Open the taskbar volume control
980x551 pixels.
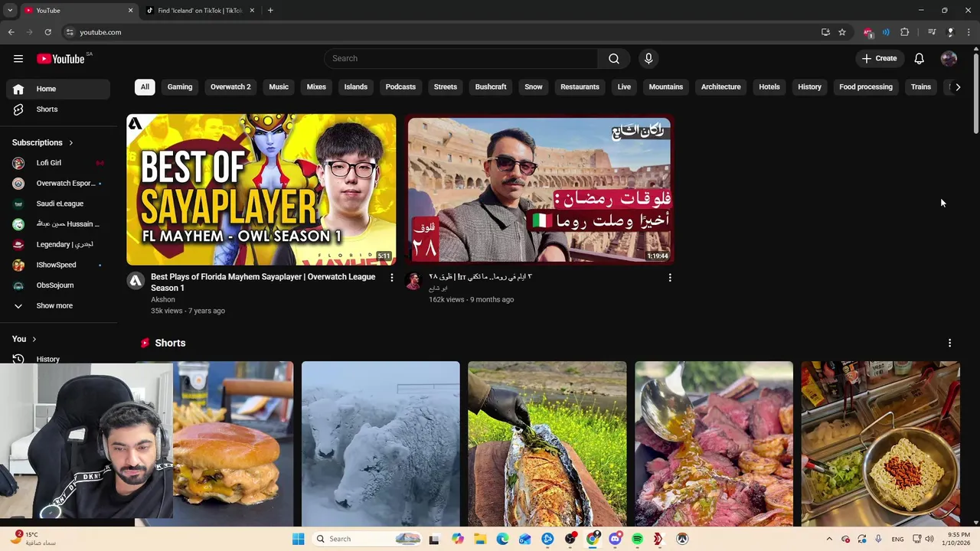tap(929, 539)
